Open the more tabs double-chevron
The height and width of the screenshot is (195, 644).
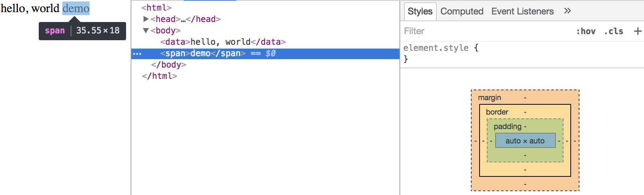(567, 11)
